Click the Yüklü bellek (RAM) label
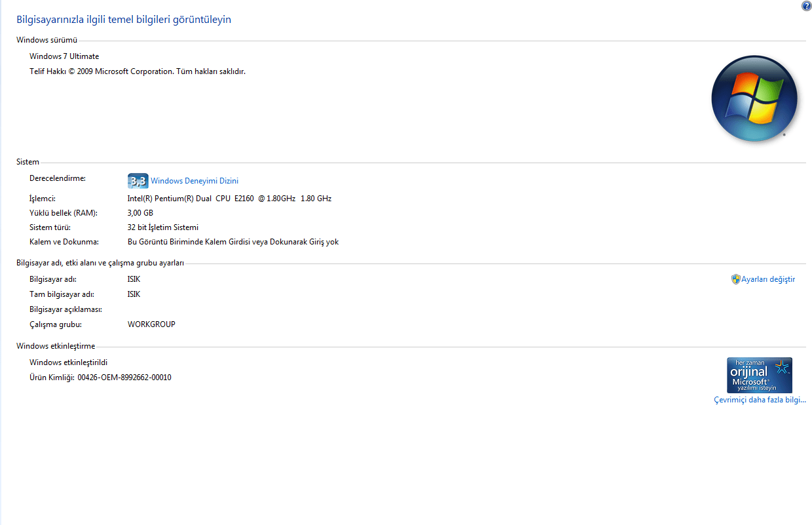Screen dimensions: 812x525 pos(64,213)
